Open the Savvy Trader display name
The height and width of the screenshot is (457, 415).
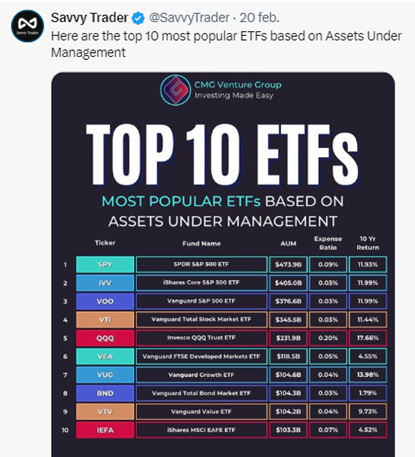tap(89, 18)
